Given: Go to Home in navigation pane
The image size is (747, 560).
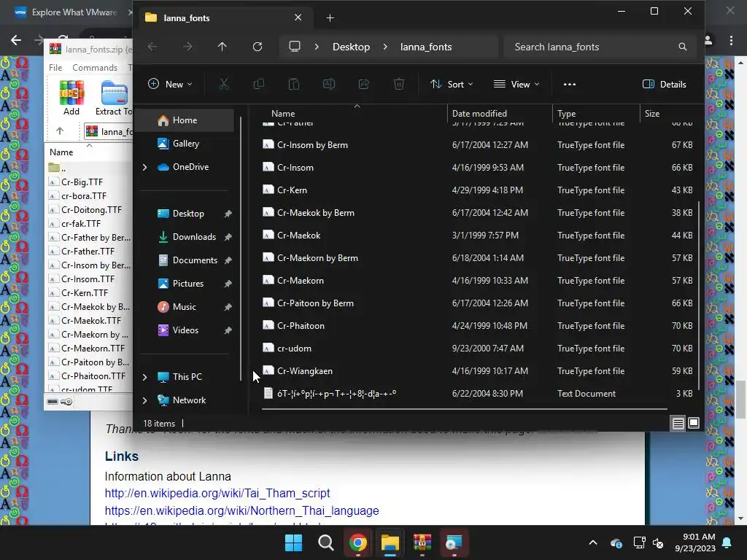Looking at the screenshot, I should pos(185,120).
